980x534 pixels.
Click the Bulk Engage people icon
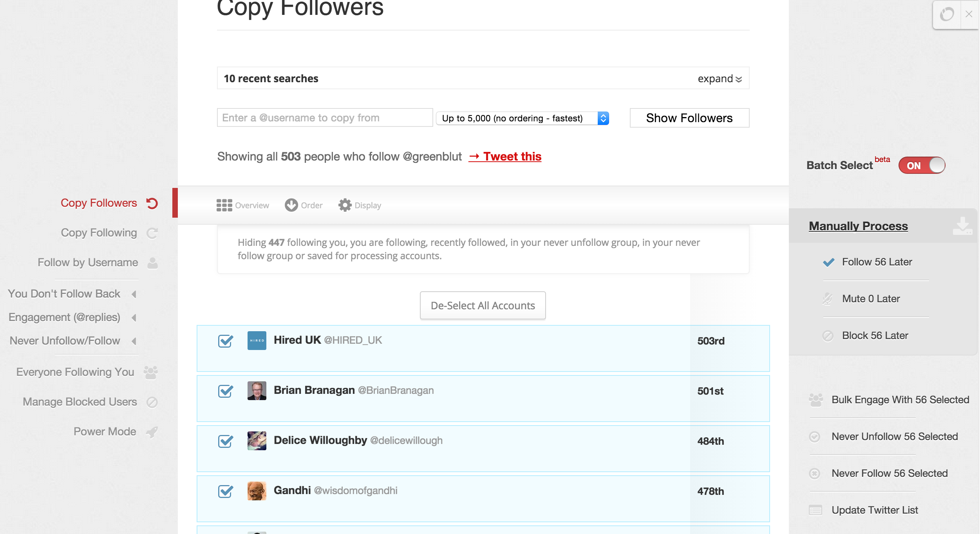coord(816,400)
